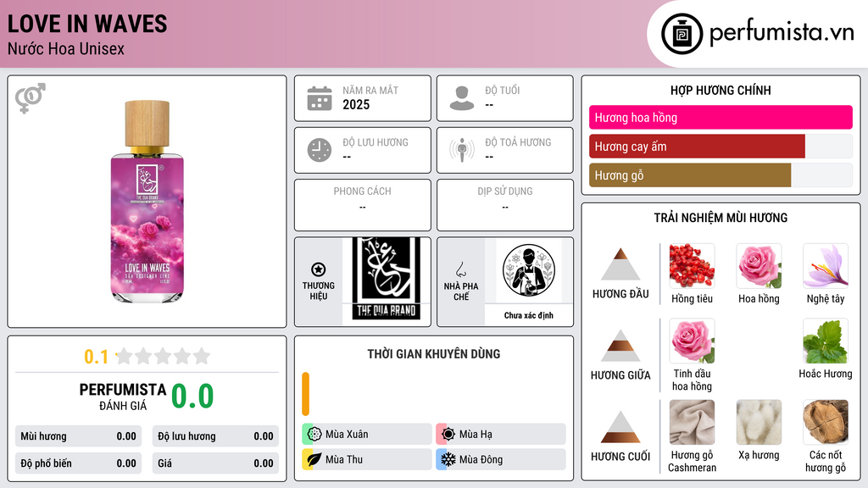Viewport: 868px width, 488px height.
Task: Click the Mùa Hạ season label
Action: pyautogui.click(x=476, y=435)
